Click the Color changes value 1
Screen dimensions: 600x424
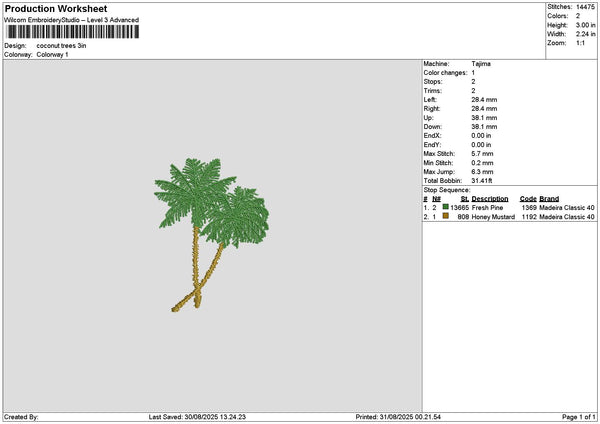473,73
